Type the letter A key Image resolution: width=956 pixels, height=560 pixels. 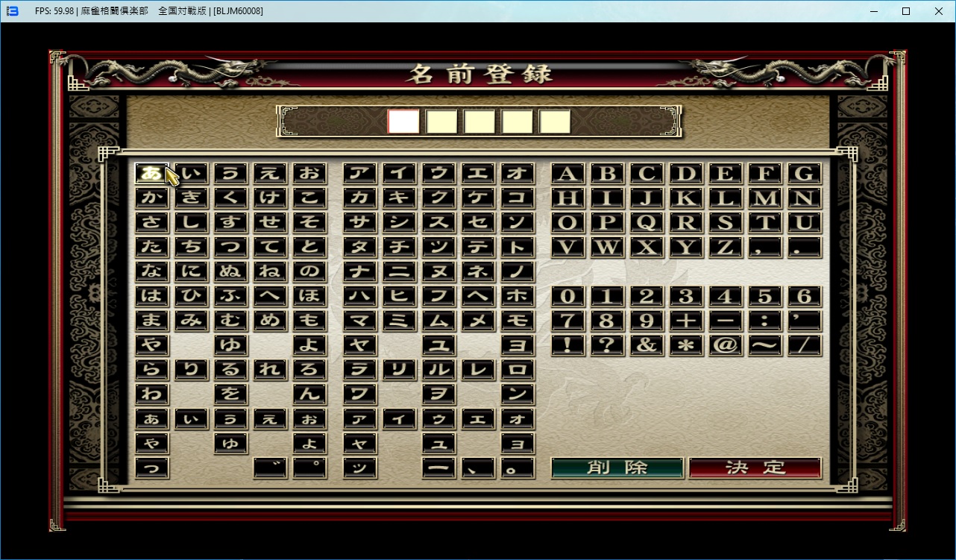(x=567, y=174)
